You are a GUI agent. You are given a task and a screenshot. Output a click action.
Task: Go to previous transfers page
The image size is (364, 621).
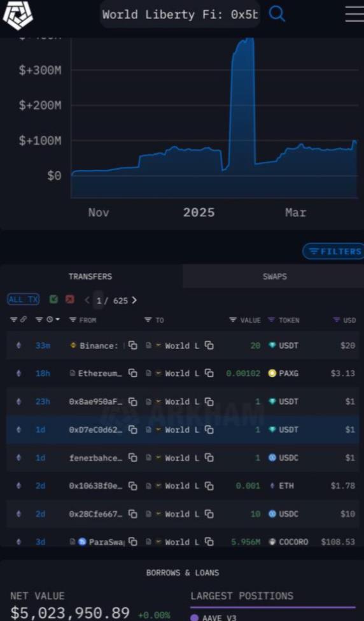(x=87, y=300)
